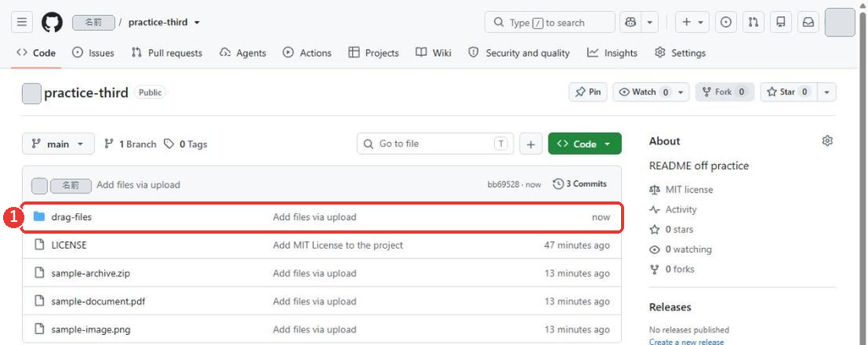View the 0 Tags link

[185, 144]
